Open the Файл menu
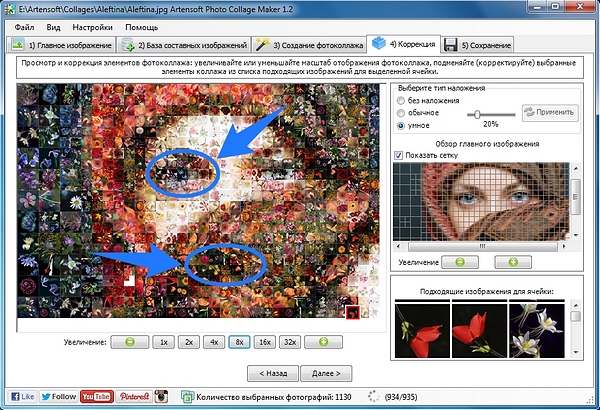 click(24, 28)
